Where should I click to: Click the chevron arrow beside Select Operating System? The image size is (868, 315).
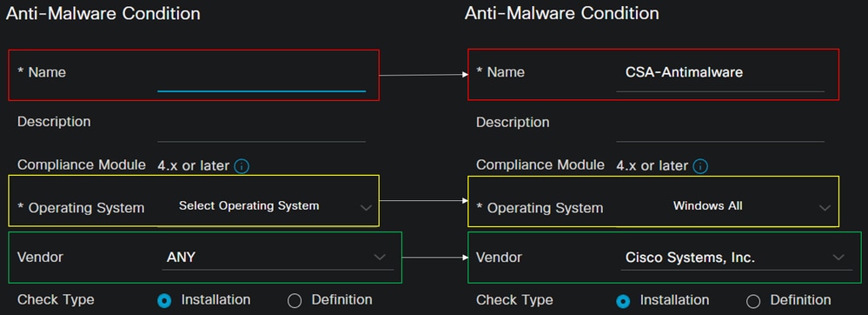coord(366,208)
